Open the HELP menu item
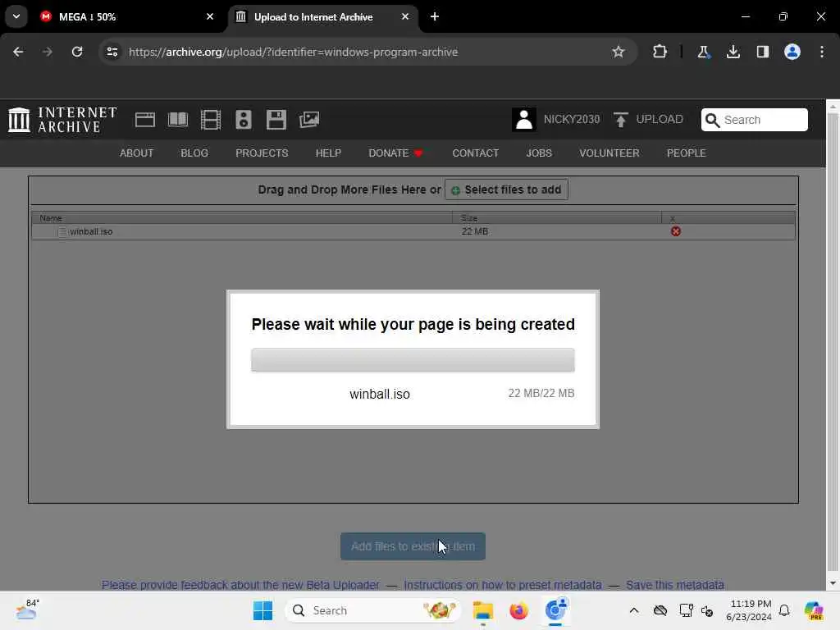The image size is (840, 630). click(x=328, y=153)
